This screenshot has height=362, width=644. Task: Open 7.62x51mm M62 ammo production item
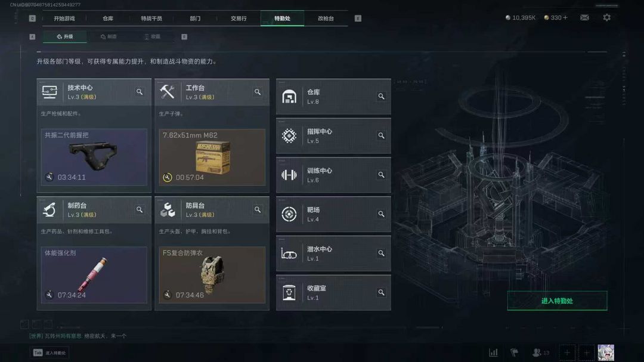point(212,157)
